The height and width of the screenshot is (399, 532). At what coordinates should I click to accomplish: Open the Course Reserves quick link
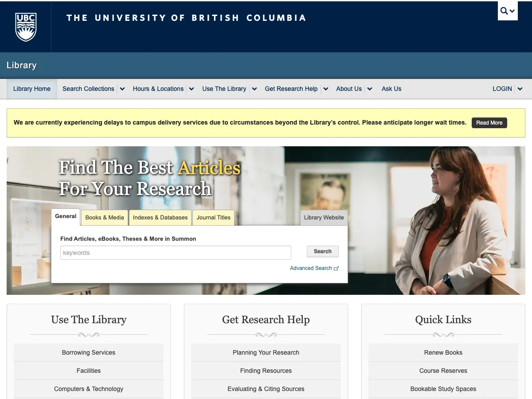coord(443,371)
